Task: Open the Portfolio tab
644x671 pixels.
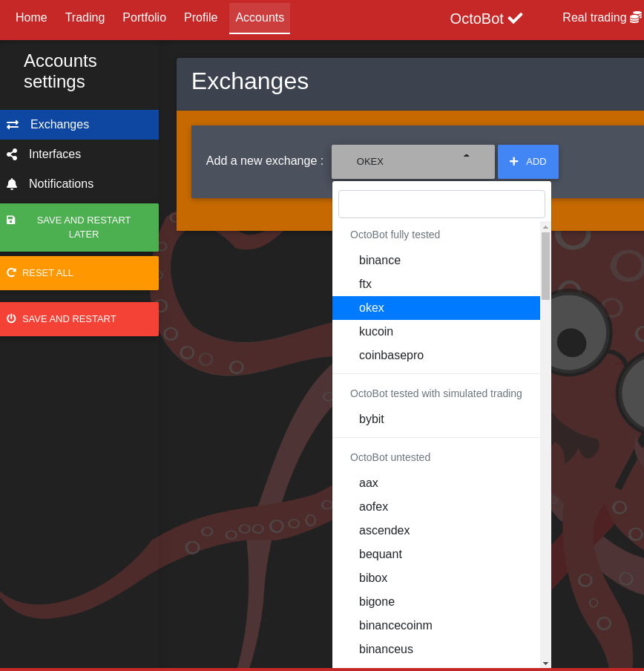Action: (144, 18)
